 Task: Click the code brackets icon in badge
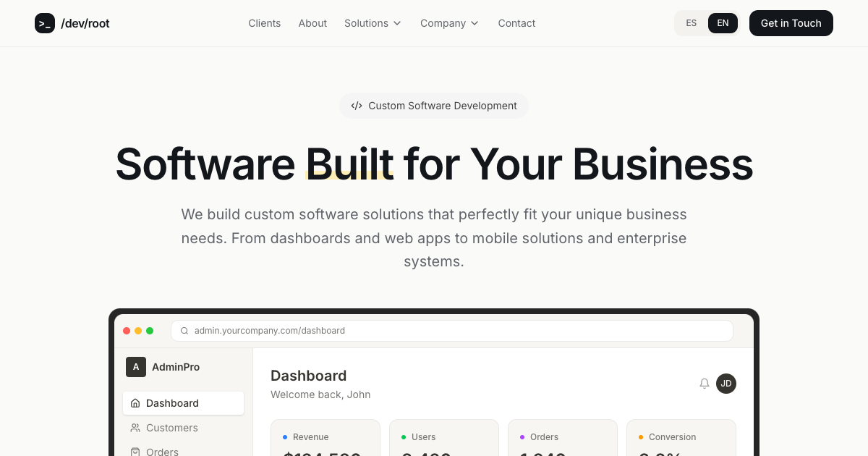coord(357,106)
